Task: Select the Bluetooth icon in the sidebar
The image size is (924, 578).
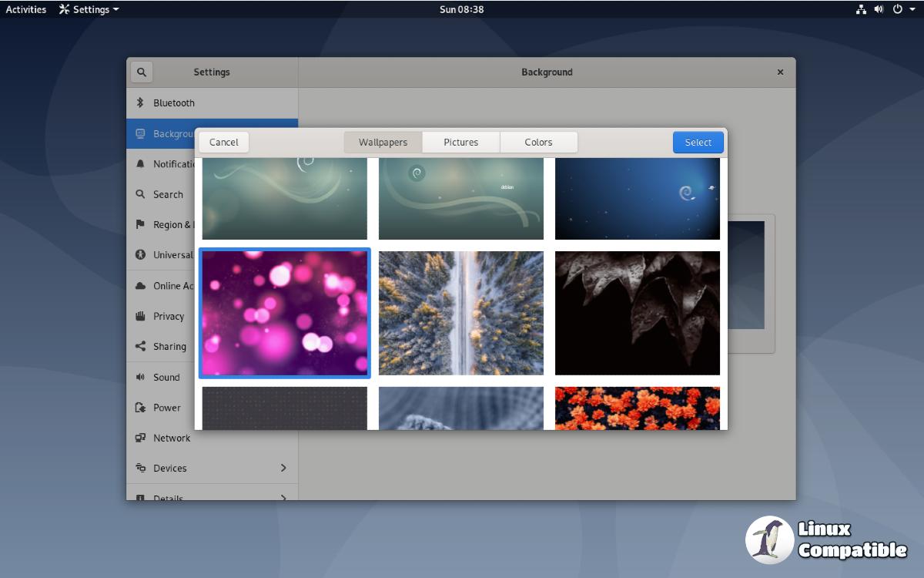Action: (x=140, y=102)
